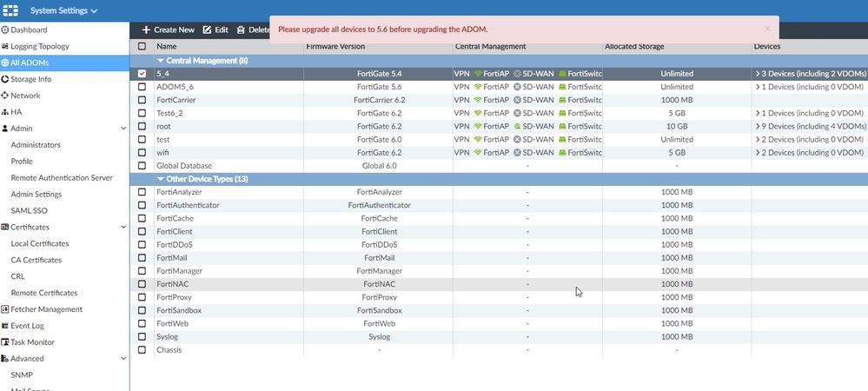Click the Task Monitor icon

pyautogui.click(x=5, y=342)
